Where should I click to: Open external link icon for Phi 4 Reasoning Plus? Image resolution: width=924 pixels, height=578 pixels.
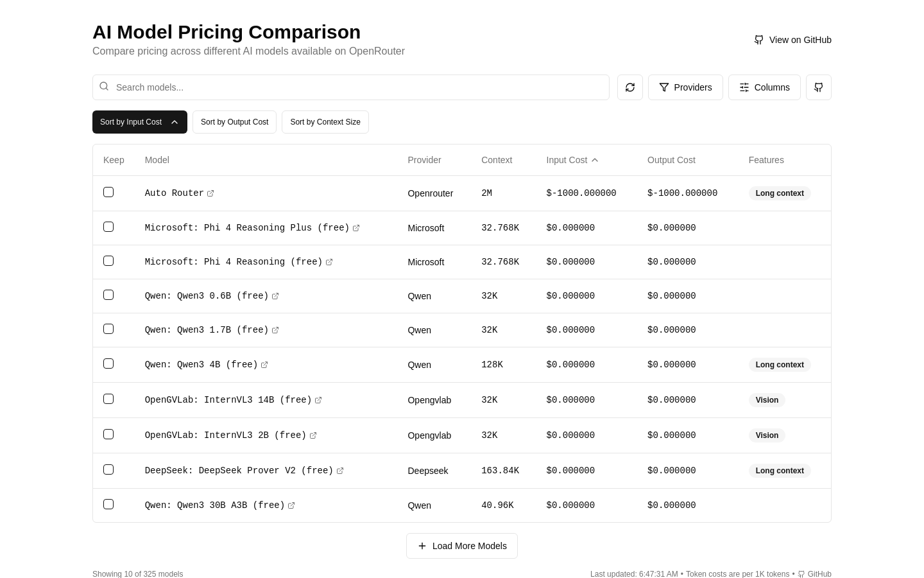point(356,228)
